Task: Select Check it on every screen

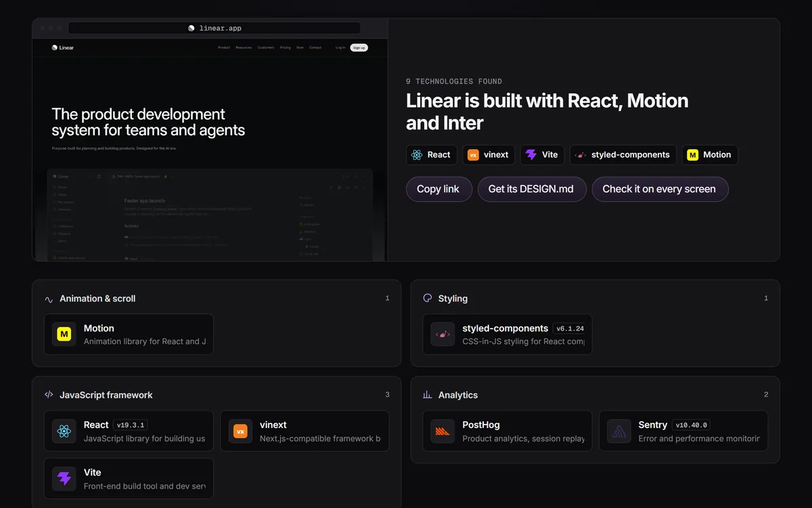Action: (660, 189)
